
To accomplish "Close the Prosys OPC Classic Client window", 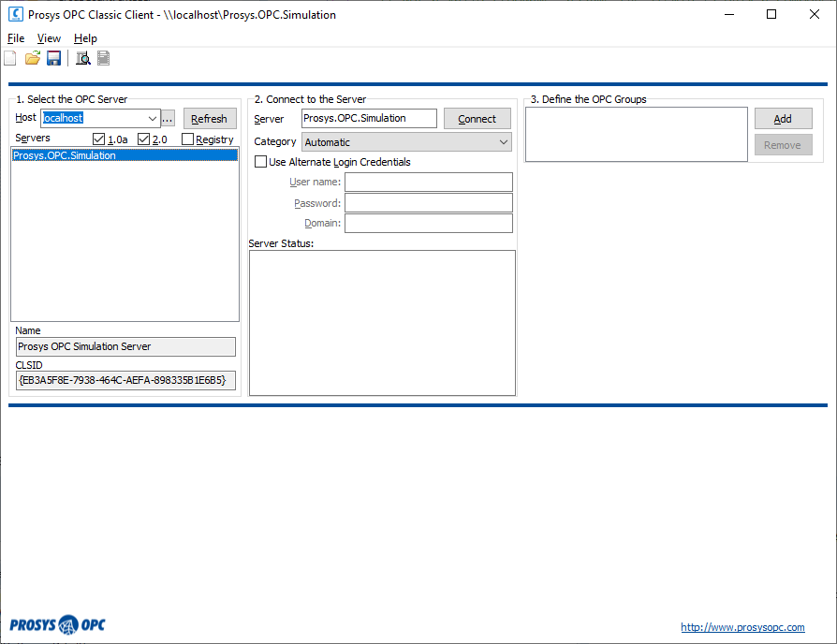I will tap(814, 14).
